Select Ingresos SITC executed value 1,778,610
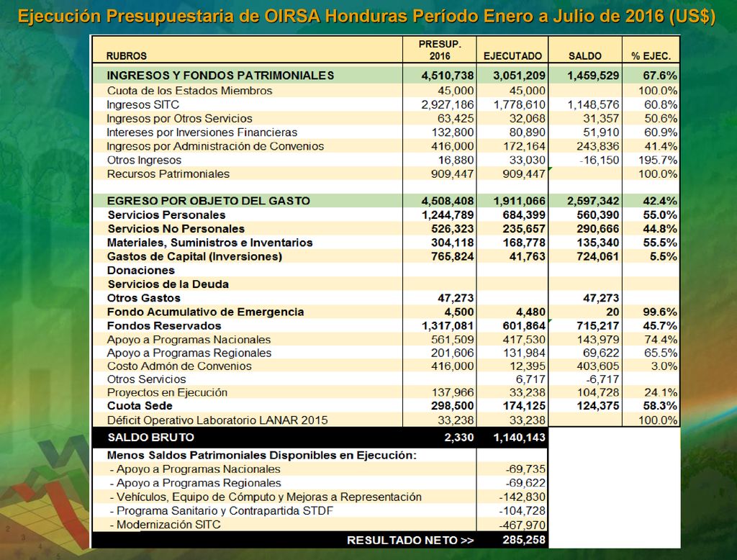737x560 pixels. (520, 104)
